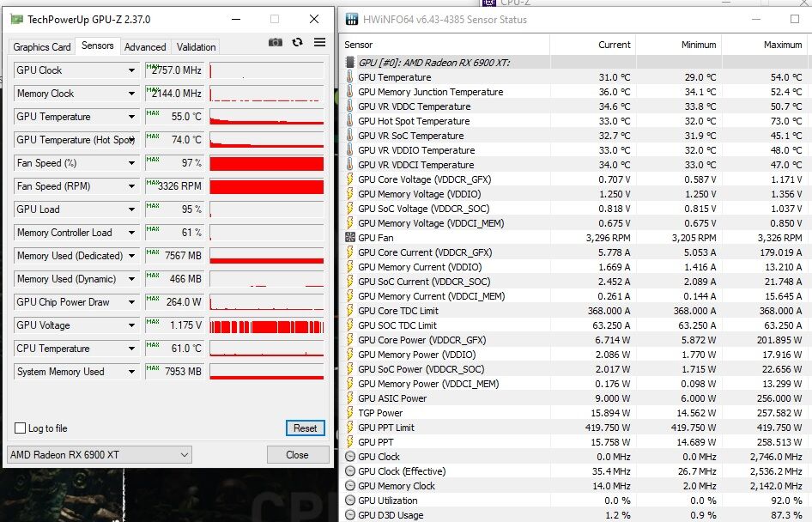Select the Sensors tab
Image resolution: width=812 pixels, height=522 pixels.
97,46
